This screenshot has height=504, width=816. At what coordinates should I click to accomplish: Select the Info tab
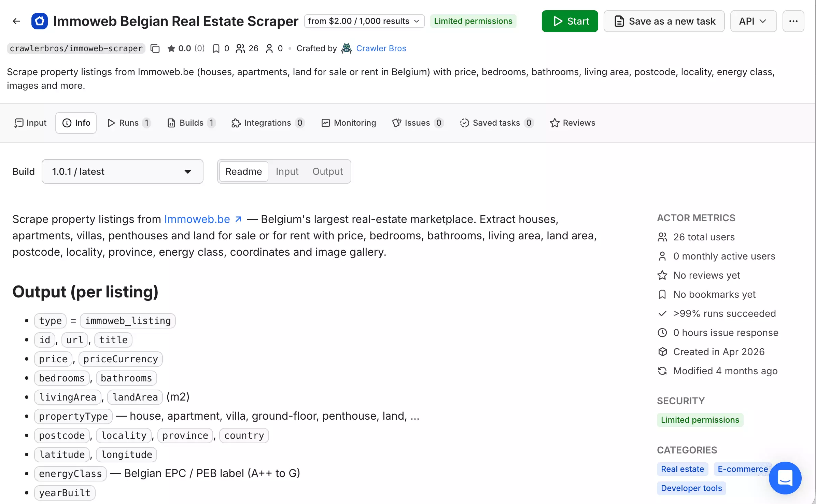pos(76,123)
